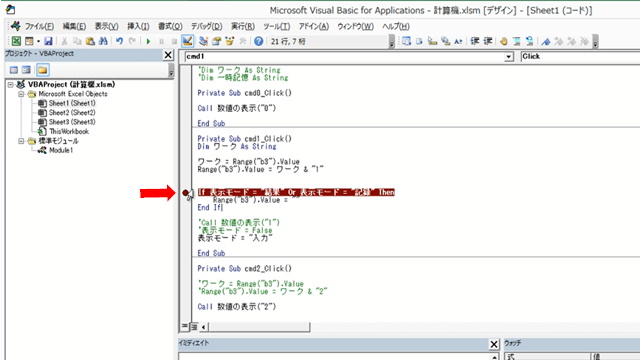Open the デバッグ(D) menu
Screen dimensions: 640x360
207,27
